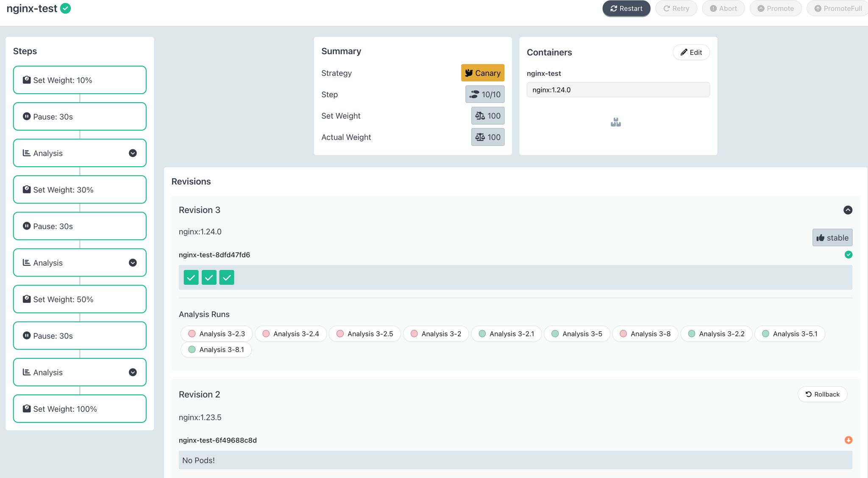Click the weight icon on Set Weight: 30%

tap(27, 189)
